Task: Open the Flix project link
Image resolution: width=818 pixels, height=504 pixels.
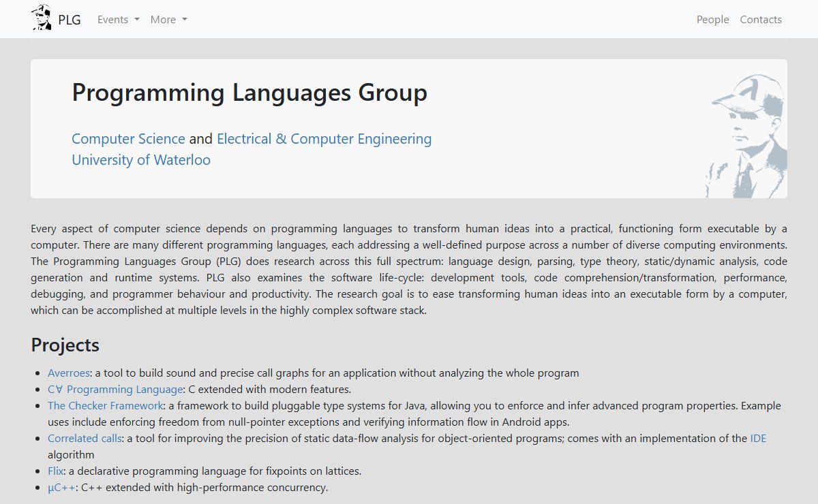Action: (56, 471)
